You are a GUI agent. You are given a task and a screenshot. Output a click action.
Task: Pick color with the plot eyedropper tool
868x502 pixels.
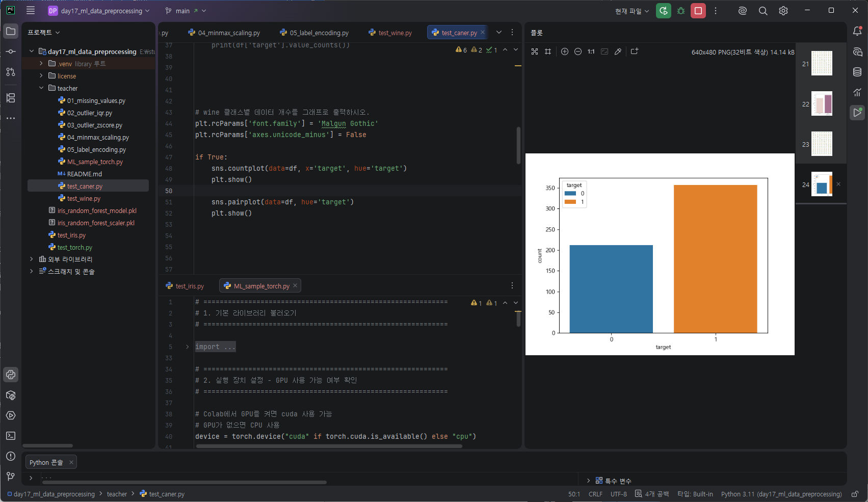618,51
